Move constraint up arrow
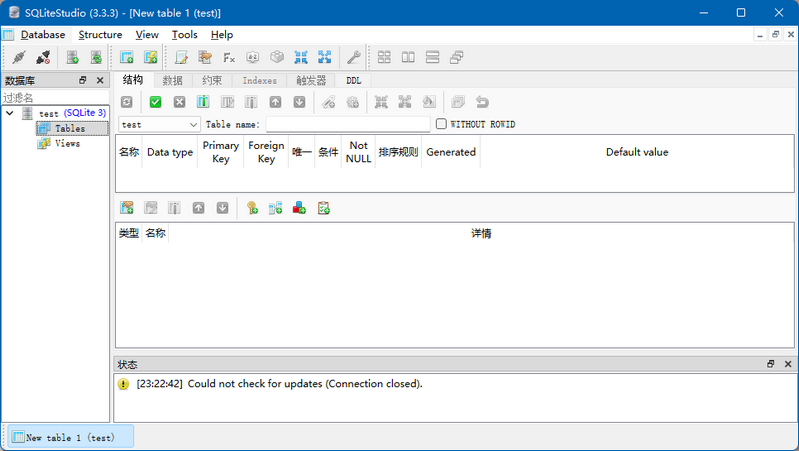 pyautogui.click(x=198, y=208)
